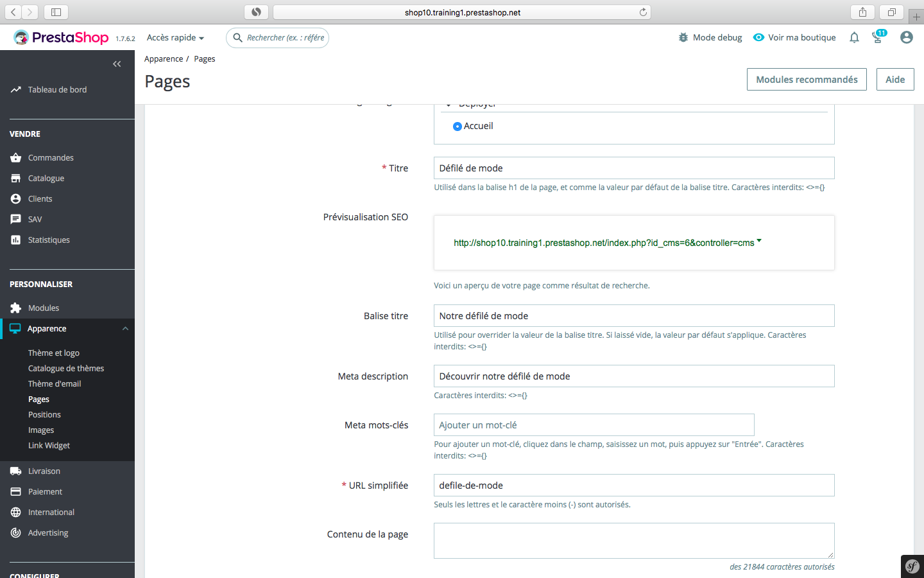The height and width of the screenshot is (578, 924).
Task: Click the Balise titre field
Action: pyautogui.click(x=634, y=316)
